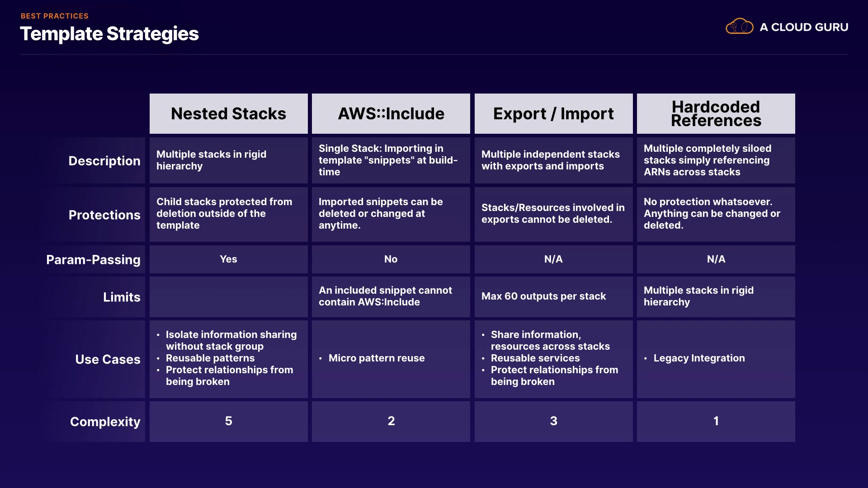This screenshot has height=488, width=868.
Task: Click the Complexity row label
Action: coord(105,422)
